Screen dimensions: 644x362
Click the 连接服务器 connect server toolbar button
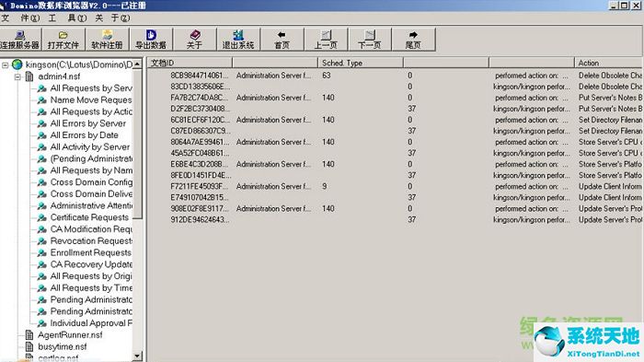20,40
